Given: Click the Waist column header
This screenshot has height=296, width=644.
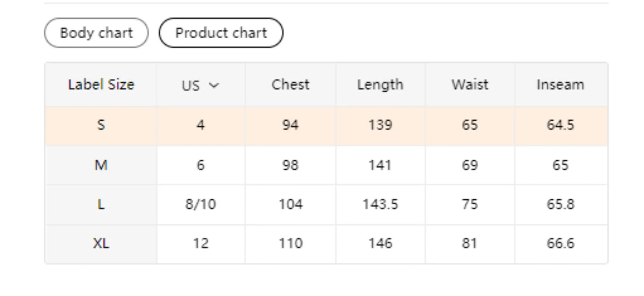Looking at the screenshot, I should pos(470,85).
